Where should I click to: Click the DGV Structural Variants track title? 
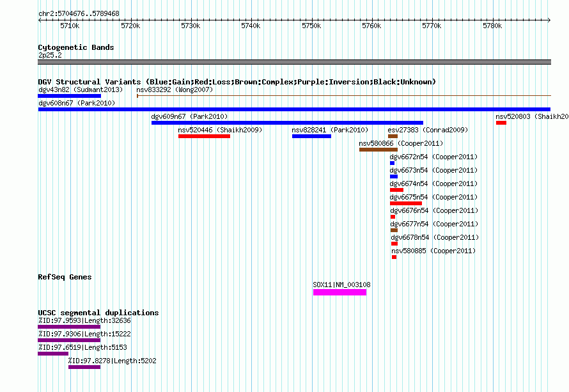237,82
